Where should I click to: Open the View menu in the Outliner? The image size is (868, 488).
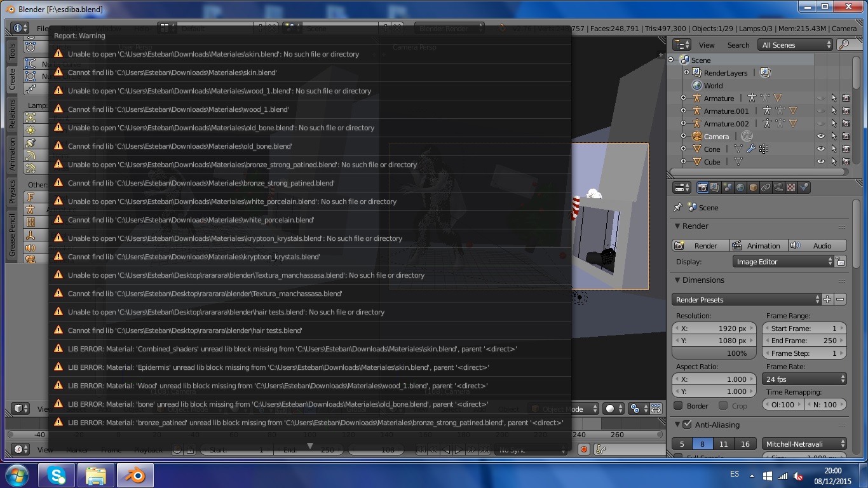click(707, 45)
